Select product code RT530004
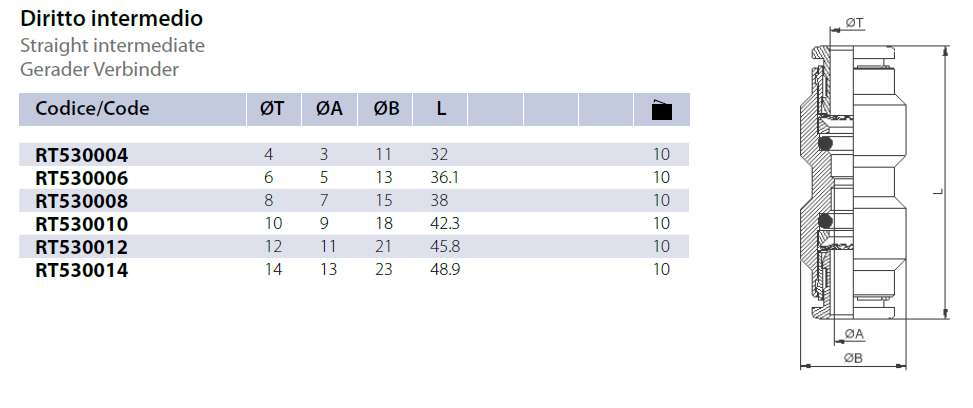 (82, 155)
